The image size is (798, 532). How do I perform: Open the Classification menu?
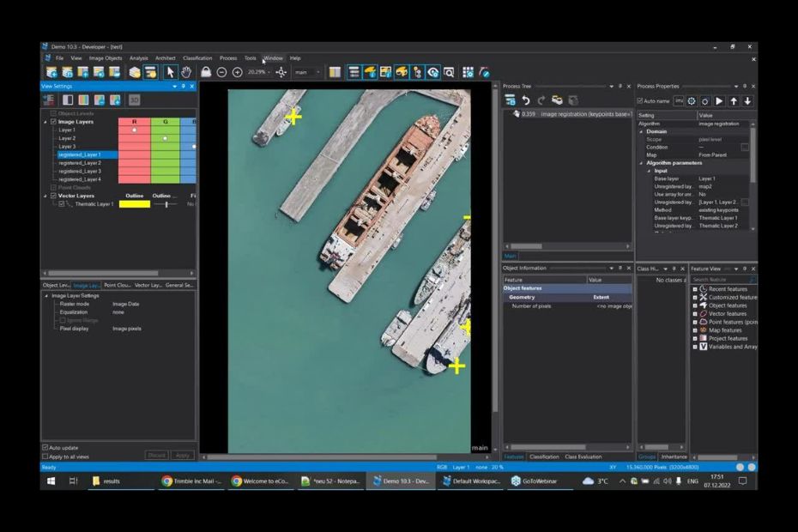[197, 58]
